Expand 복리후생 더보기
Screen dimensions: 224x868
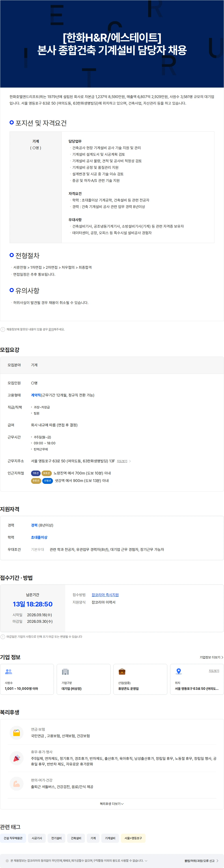tap(112, 804)
